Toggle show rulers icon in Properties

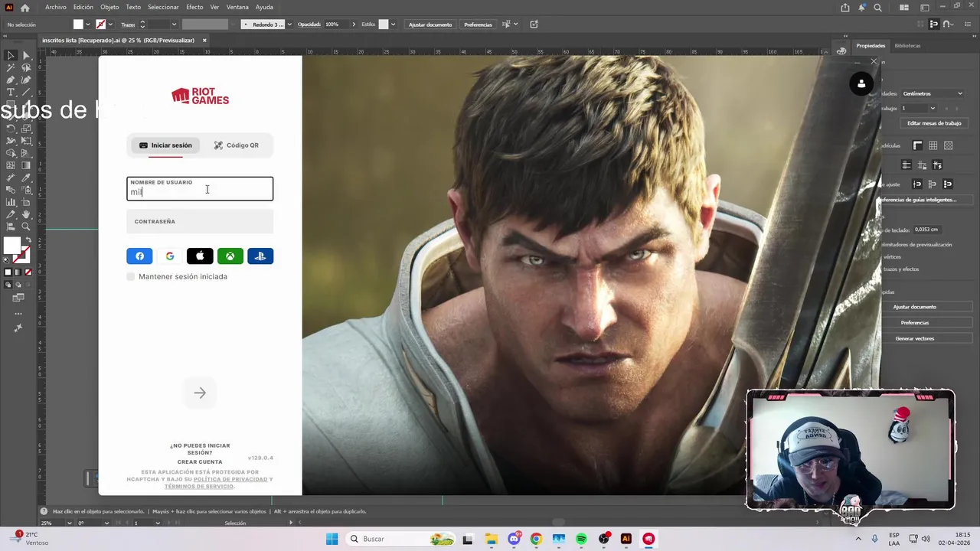(917, 145)
